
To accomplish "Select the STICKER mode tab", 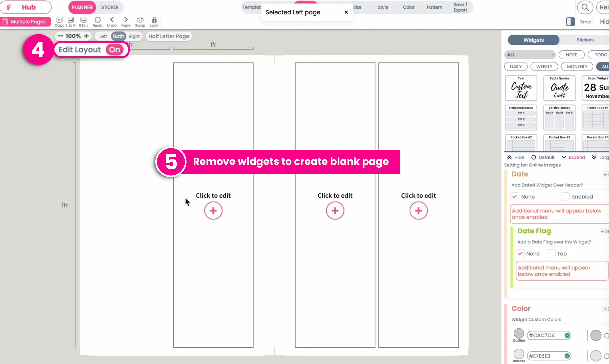I will pos(109,7).
